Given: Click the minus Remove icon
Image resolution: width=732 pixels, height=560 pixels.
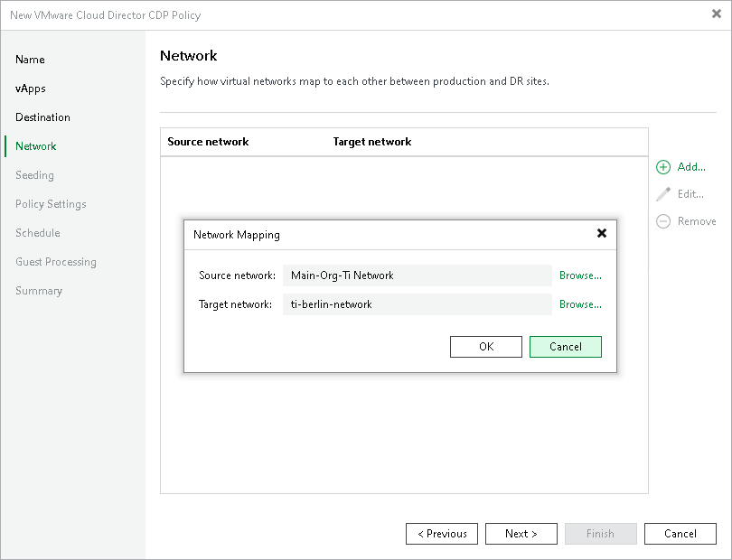Looking at the screenshot, I should pos(663,221).
